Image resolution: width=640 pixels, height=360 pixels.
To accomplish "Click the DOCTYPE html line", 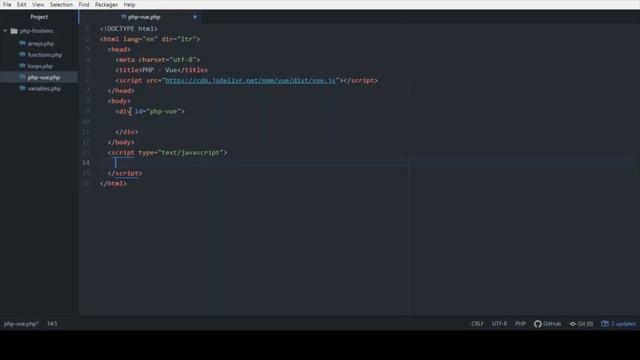I will pyautogui.click(x=129, y=29).
